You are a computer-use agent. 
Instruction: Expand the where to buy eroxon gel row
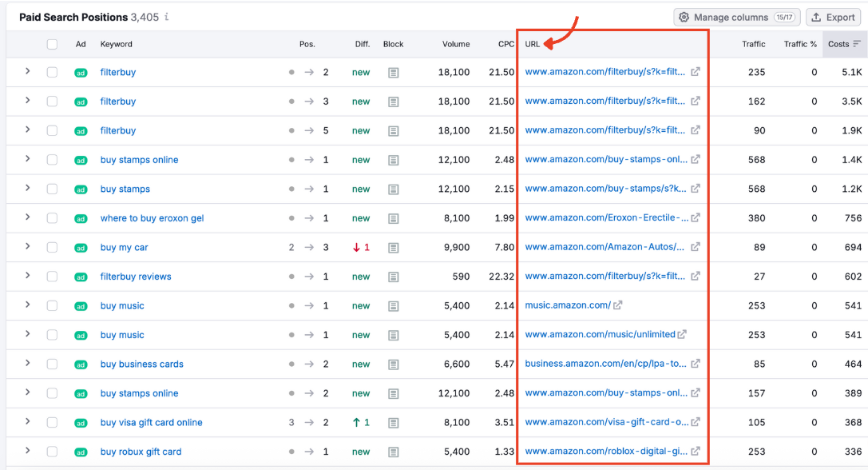click(28, 218)
